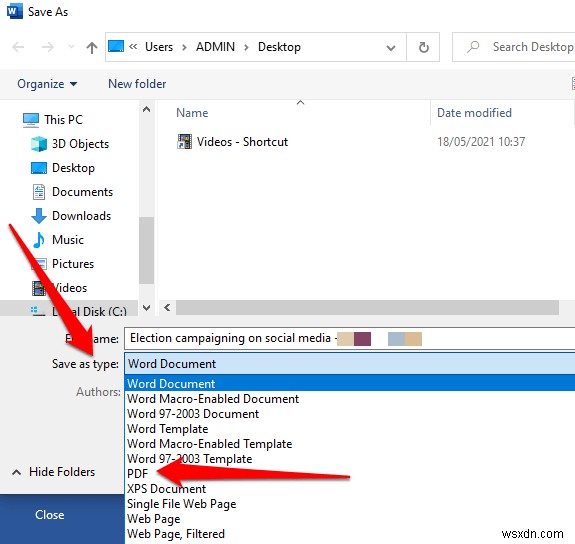Screen dimensions: 575x544
Task: Click Close in the blue sidebar
Action: pyautogui.click(x=50, y=515)
